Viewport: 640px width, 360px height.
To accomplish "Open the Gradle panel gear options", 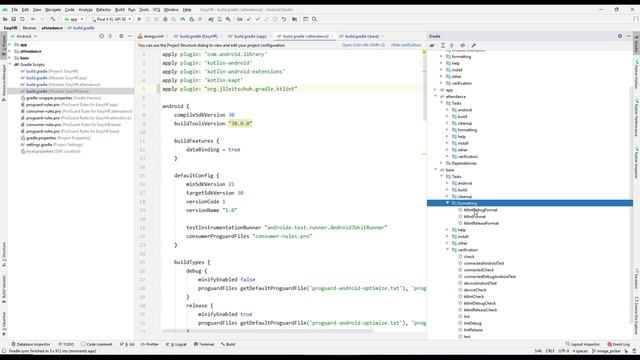I will pyautogui.click(x=620, y=36).
